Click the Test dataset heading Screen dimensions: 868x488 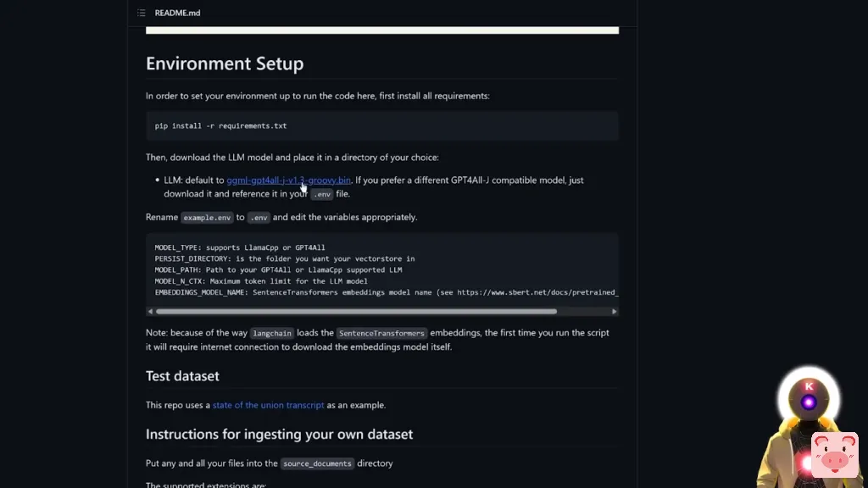tap(182, 375)
